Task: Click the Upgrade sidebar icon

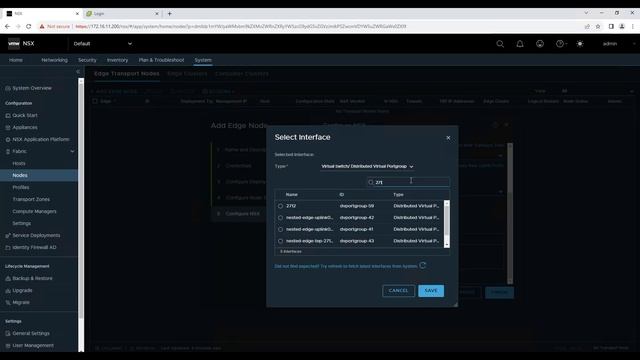Action: tap(8, 291)
